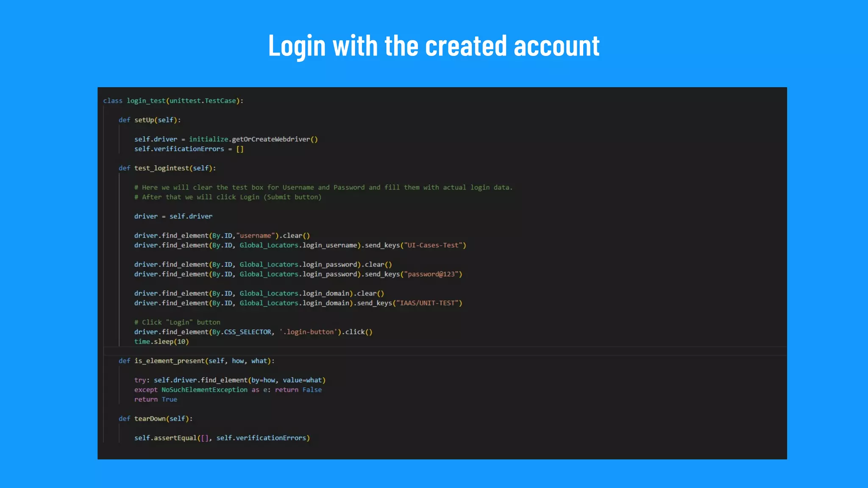Select the 'initialize.getOrCreateWebdriver()' line
The width and height of the screenshot is (868, 488).
pos(226,139)
